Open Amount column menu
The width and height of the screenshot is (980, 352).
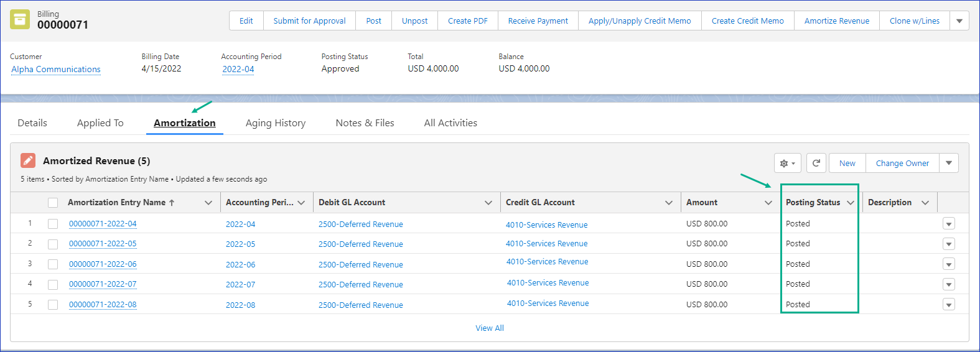(x=768, y=203)
